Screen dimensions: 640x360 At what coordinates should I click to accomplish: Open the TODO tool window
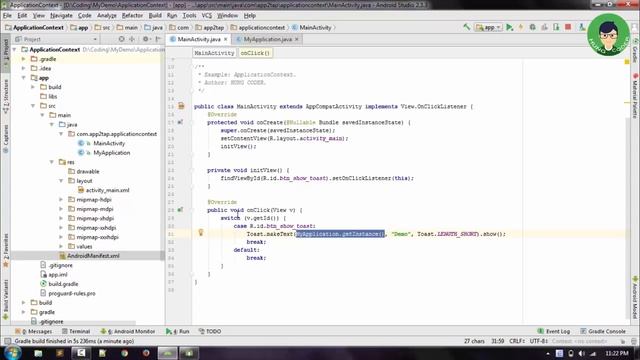(x=210, y=331)
